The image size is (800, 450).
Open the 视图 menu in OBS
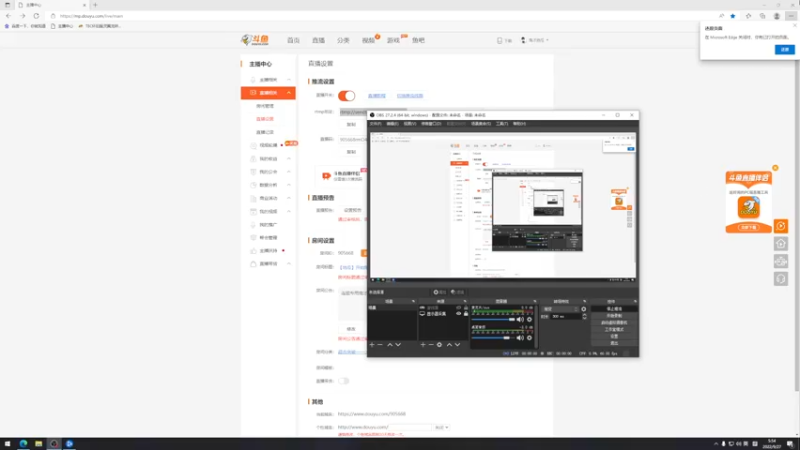[x=410, y=124]
